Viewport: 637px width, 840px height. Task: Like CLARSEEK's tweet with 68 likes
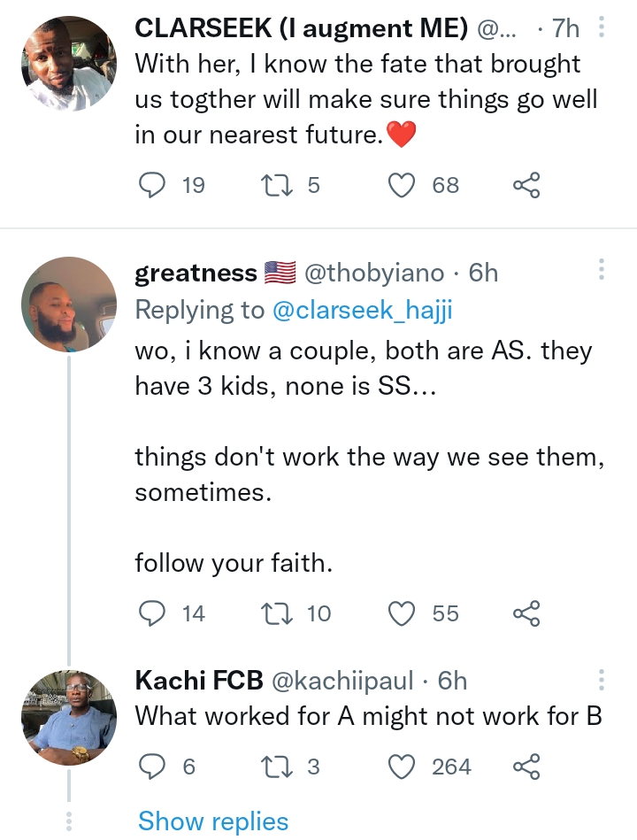tap(403, 185)
